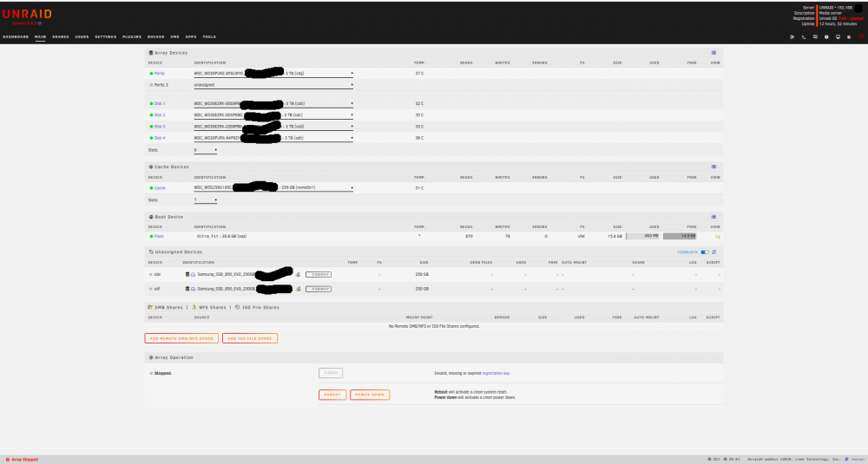Click the Power Down button
868x464 pixels.
pos(370,395)
